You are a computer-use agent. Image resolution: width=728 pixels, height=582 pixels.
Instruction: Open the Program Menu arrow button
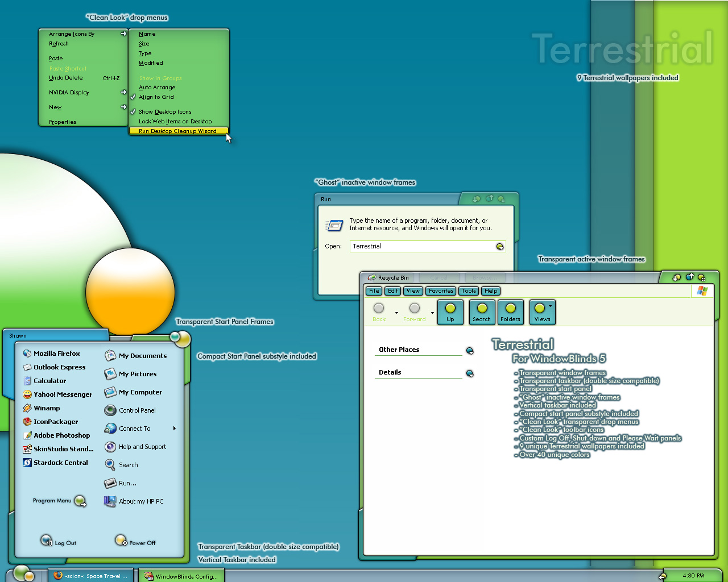pos(80,501)
